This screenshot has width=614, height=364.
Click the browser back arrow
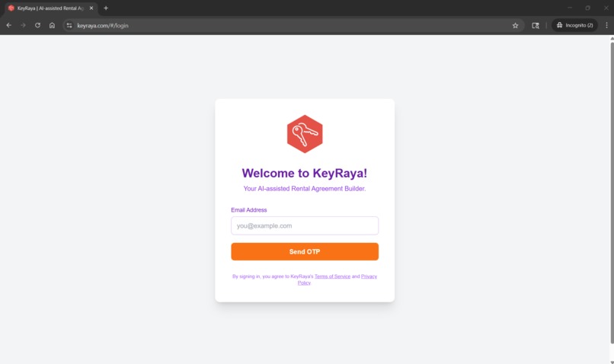pos(8,25)
